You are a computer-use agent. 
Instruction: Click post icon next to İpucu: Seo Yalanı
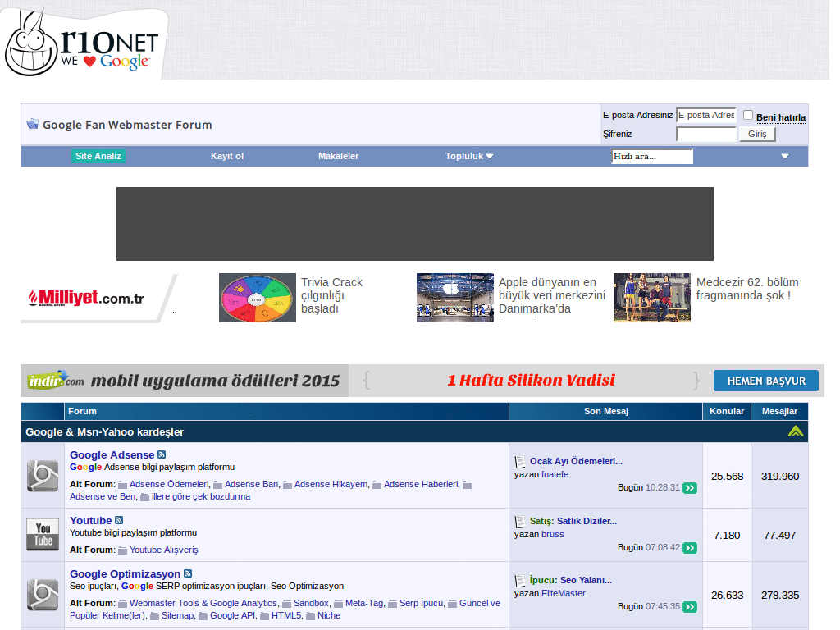pyautogui.click(x=520, y=581)
